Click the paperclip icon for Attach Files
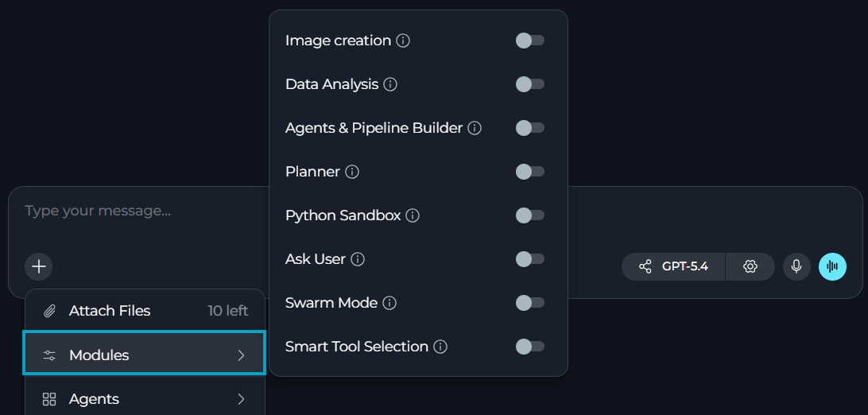The image size is (868, 415). 50,311
